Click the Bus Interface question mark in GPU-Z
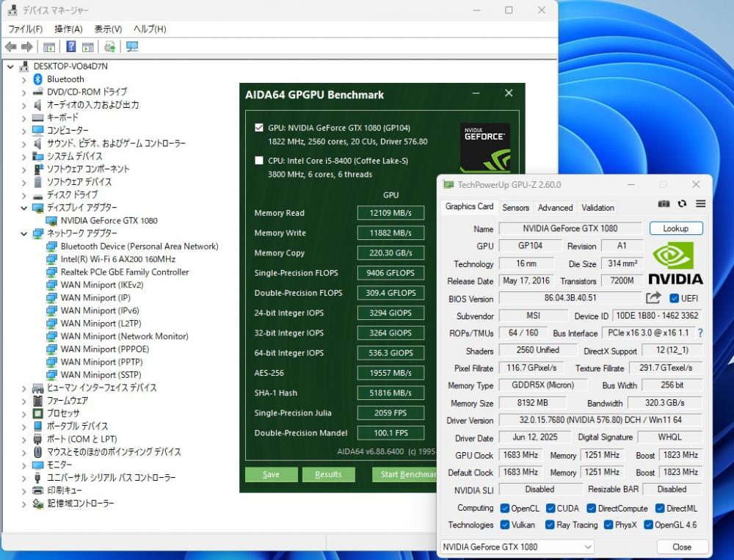The height and width of the screenshot is (560, 734). (x=700, y=333)
